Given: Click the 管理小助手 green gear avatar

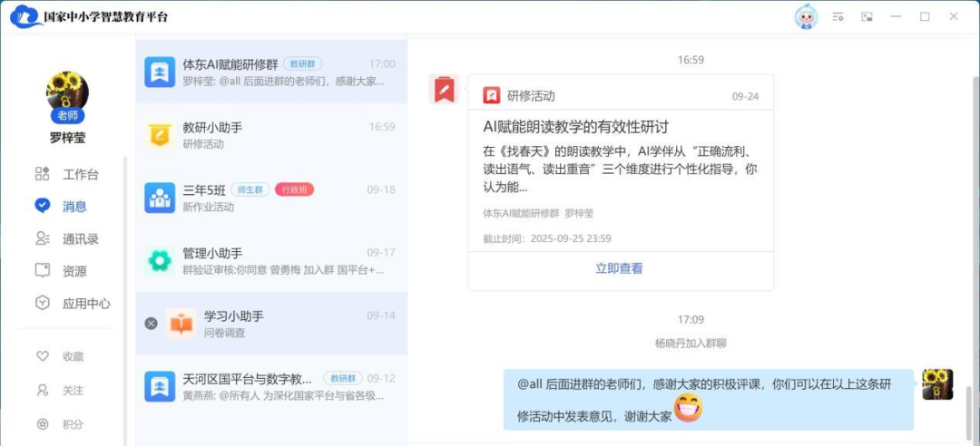Looking at the screenshot, I should pos(160,261).
